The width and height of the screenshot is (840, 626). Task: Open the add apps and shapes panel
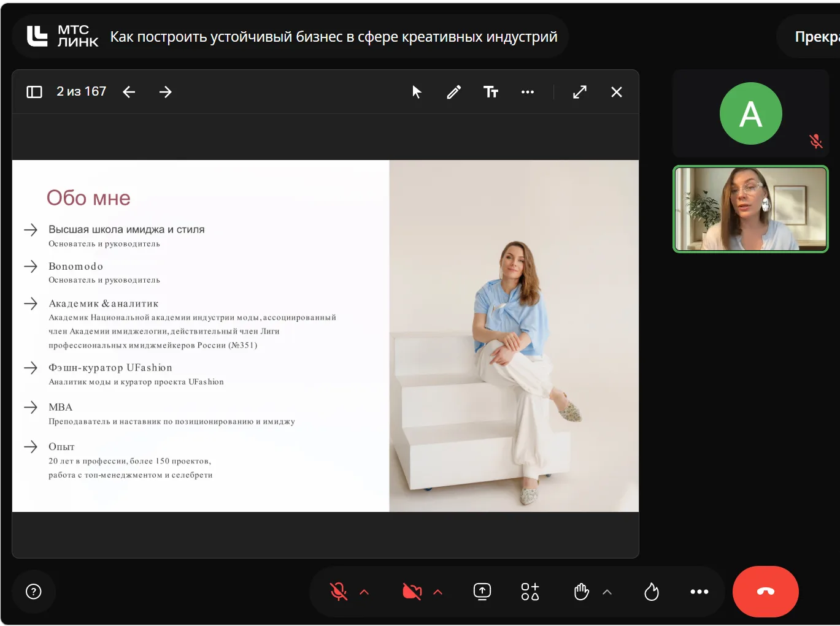[530, 592]
